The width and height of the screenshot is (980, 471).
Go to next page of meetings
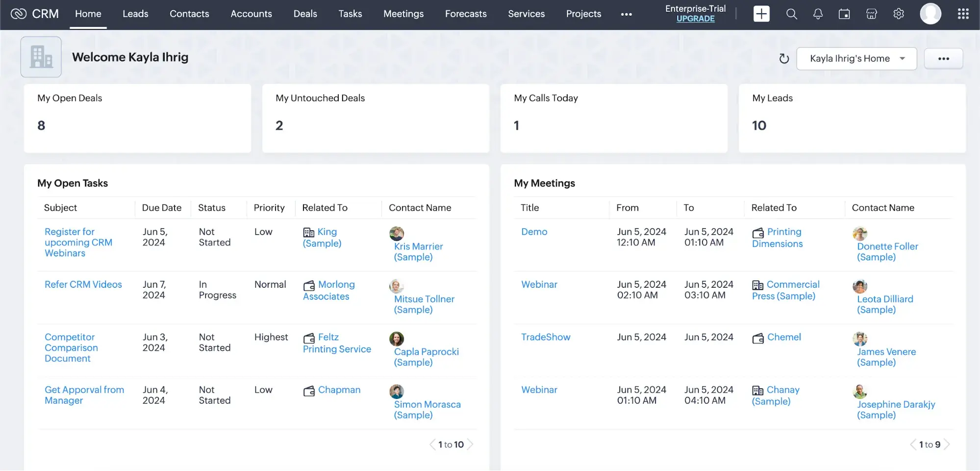point(947,445)
